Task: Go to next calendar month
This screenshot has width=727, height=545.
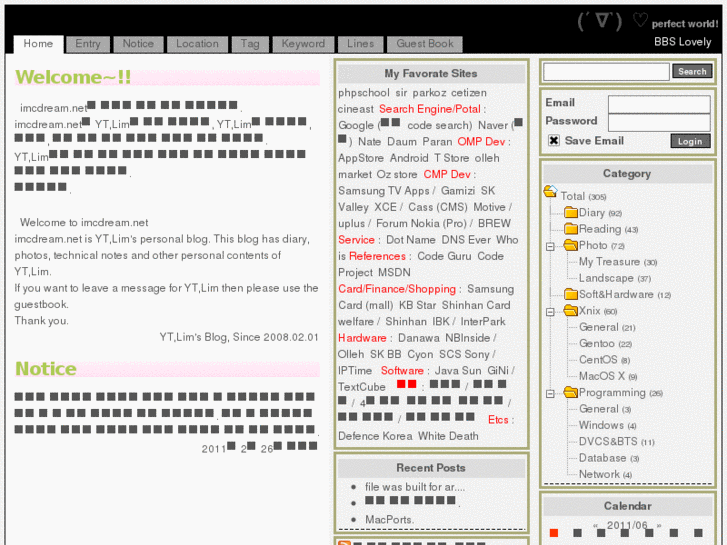Action: point(659,526)
